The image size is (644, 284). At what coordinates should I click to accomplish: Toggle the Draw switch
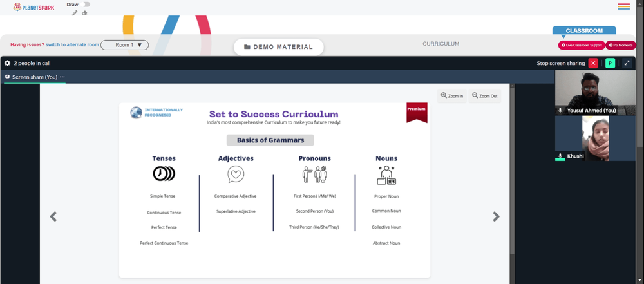[86, 5]
